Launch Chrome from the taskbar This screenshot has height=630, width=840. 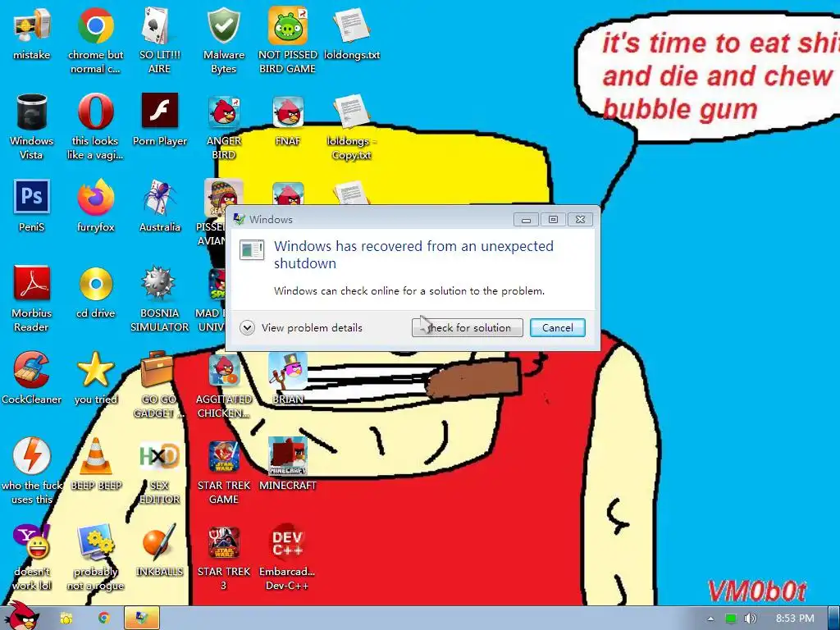104,619
